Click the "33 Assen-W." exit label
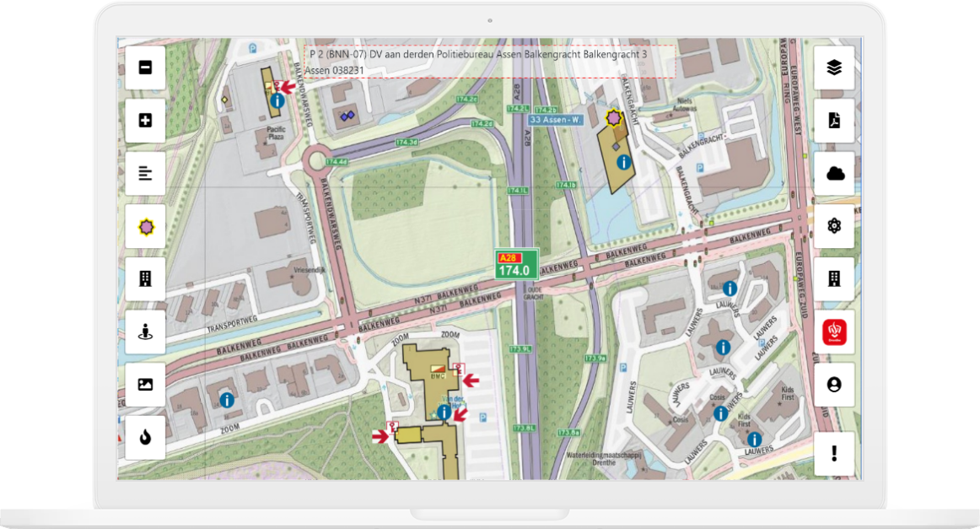The image size is (980, 529). 555,120
